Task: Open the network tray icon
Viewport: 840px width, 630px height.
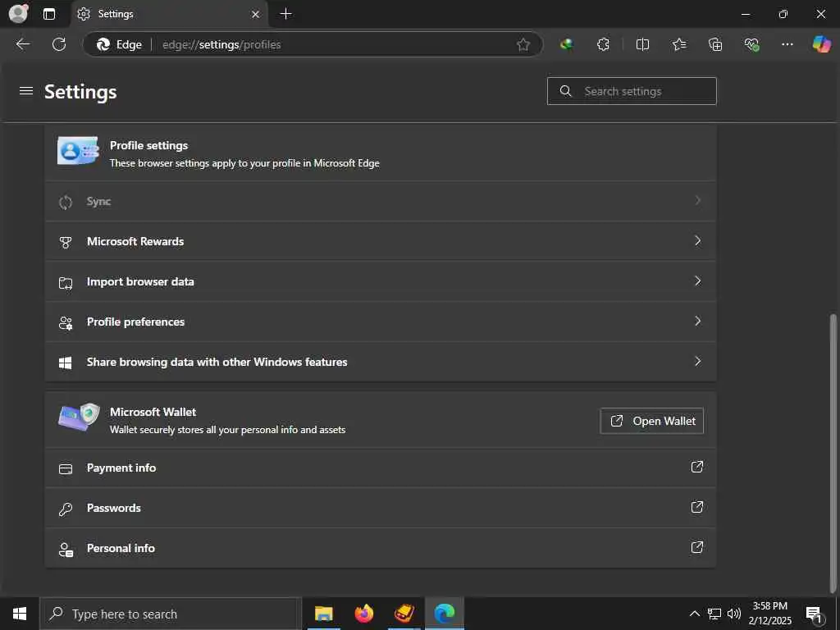Action: pos(714,614)
